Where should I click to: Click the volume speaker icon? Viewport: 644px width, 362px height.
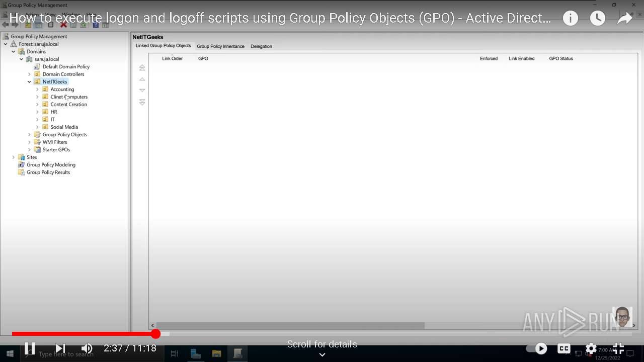coord(87,348)
